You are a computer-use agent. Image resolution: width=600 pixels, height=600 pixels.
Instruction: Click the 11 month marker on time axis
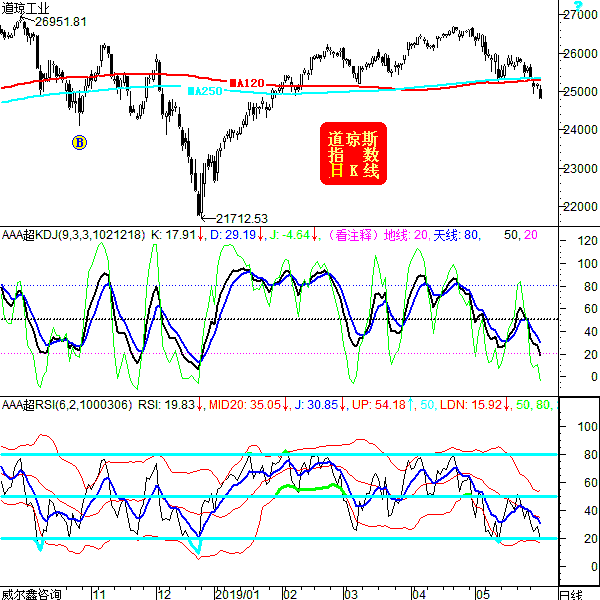point(99,594)
